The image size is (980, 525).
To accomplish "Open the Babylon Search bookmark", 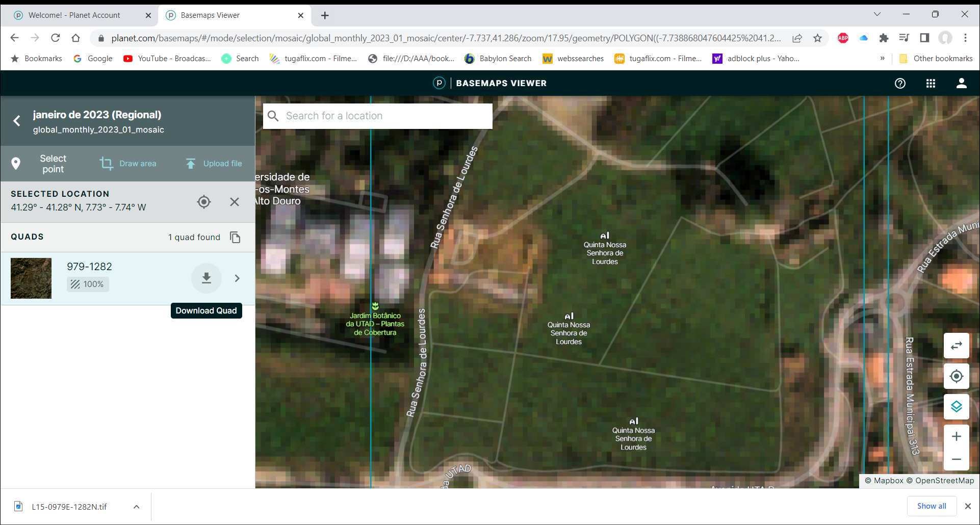I will (x=498, y=59).
